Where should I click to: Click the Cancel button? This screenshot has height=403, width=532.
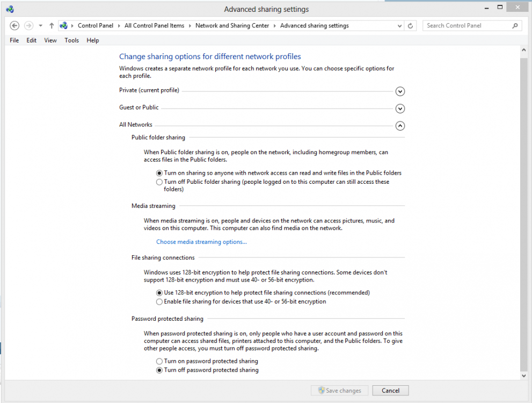[x=390, y=391]
